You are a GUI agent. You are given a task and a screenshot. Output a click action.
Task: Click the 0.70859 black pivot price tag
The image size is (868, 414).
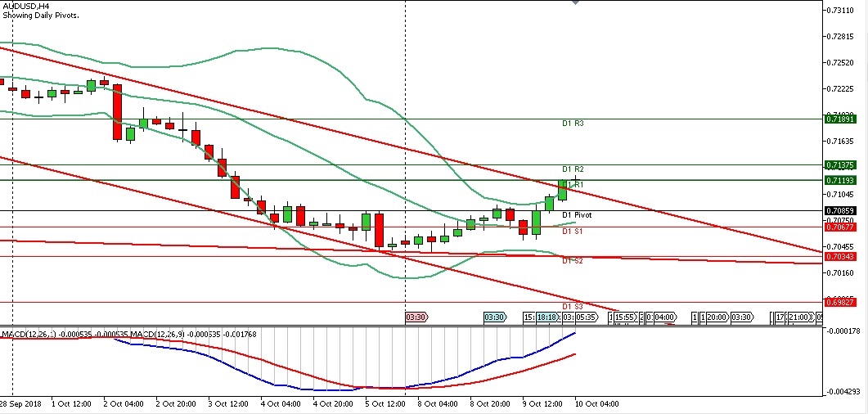[840, 210]
